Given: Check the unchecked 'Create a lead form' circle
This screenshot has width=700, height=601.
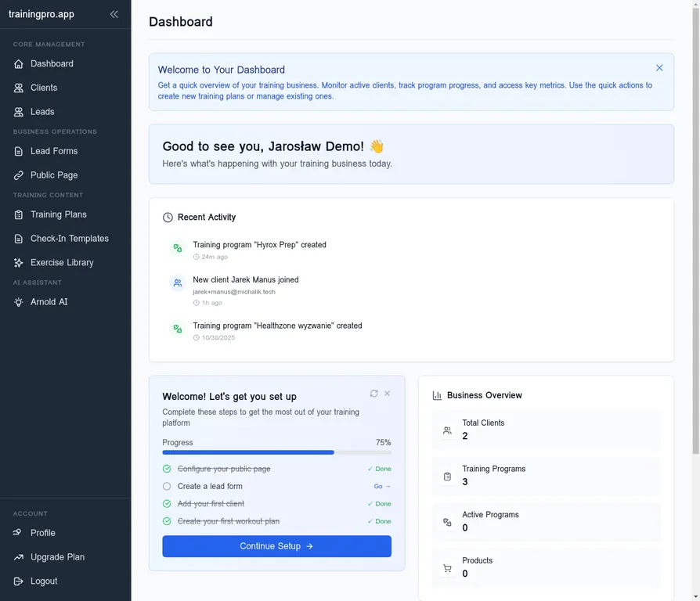Looking at the screenshot, I should [167, 486].
